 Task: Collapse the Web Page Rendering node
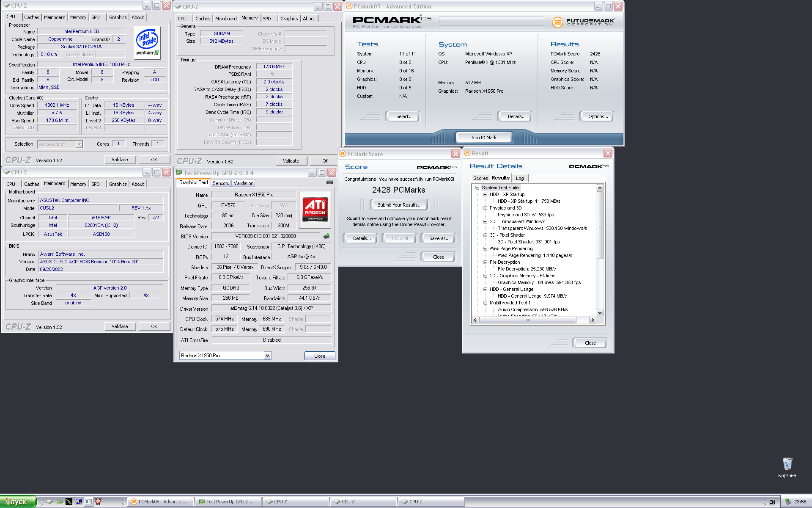pyautogui.click(x=485, y=248)
